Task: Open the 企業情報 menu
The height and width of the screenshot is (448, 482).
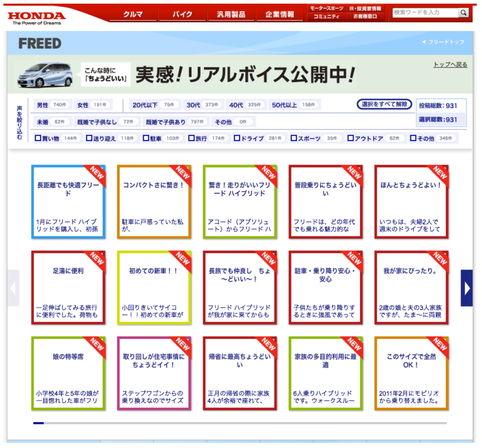Action: tap(280, 15)
